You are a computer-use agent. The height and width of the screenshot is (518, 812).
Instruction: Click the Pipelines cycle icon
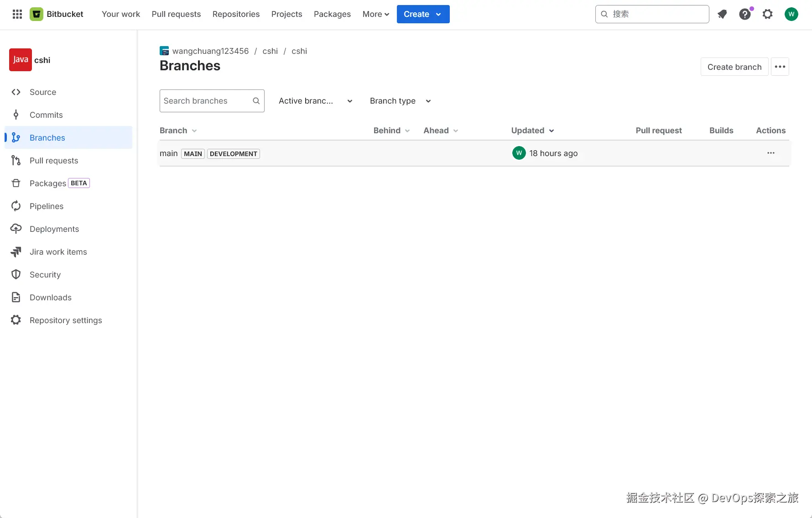[x=16, y=206]
